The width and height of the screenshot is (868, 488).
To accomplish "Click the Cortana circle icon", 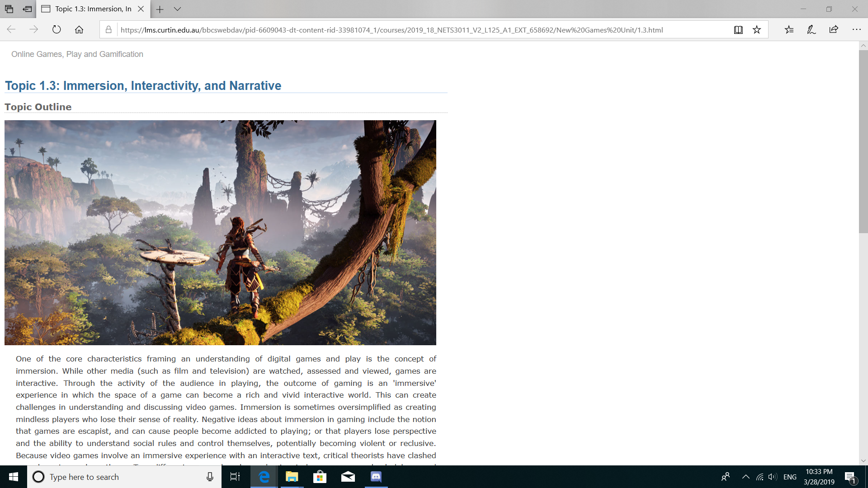I will (38, 477).
